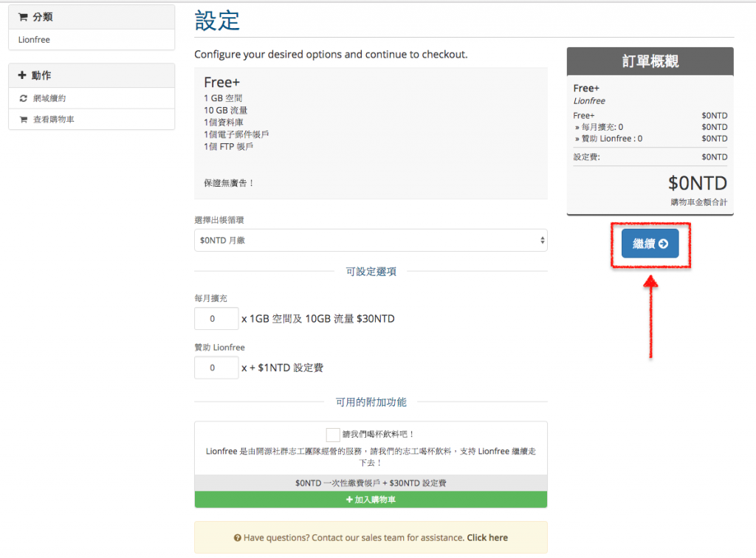Click the green 加入購物車 button

(x=371, y=500)
